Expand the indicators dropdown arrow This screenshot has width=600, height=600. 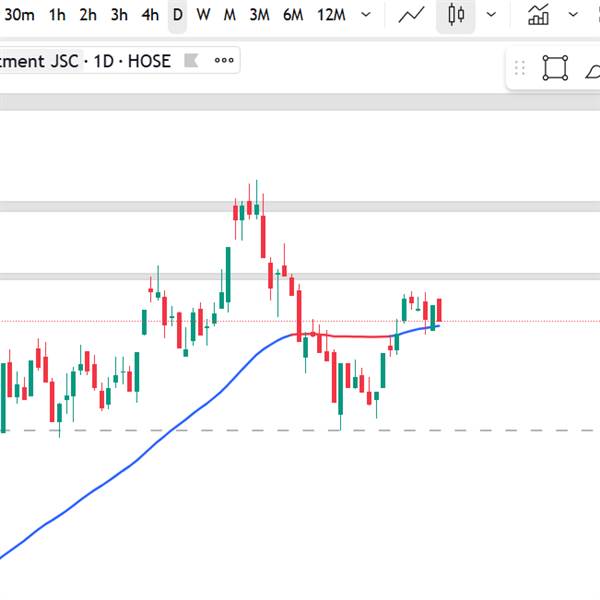[573, 15]
